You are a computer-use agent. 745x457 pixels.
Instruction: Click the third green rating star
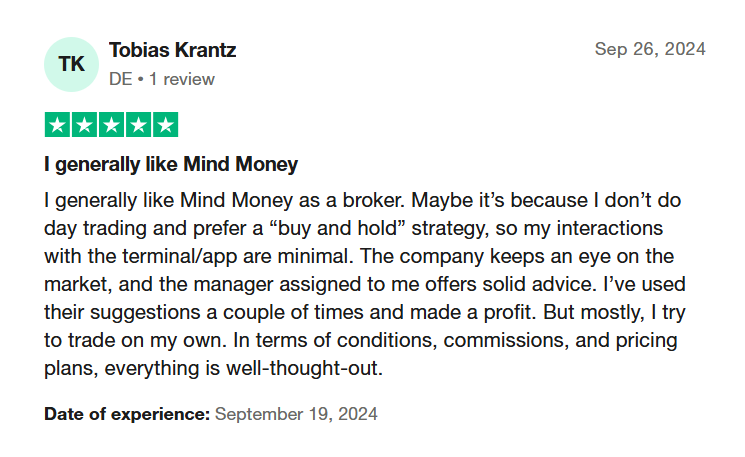coord(112,125)
